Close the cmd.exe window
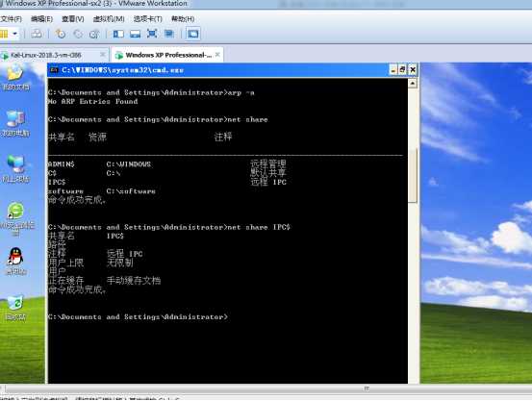 tap(413, 70)
